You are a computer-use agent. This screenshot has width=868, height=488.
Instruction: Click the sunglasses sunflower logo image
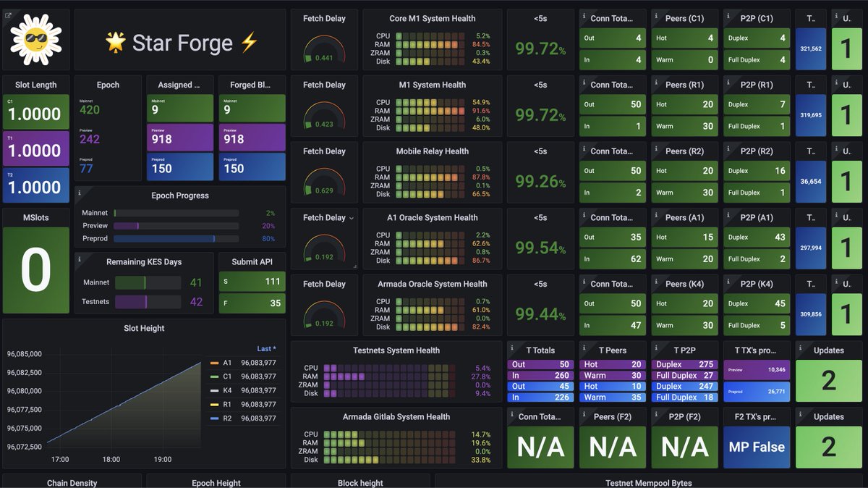click(x=36, y=40)
